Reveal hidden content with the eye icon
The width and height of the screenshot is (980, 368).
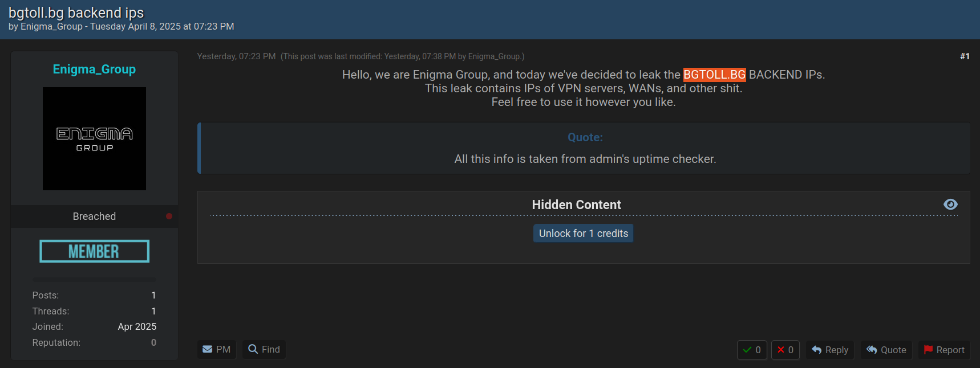click(x=950, y=205)
